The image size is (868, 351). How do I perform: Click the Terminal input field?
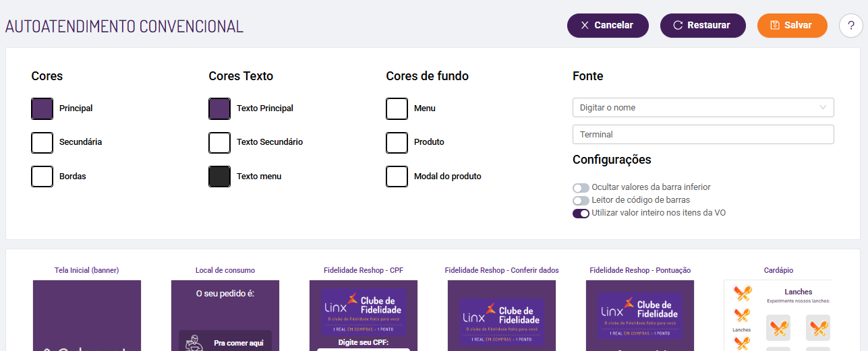(703, 135)
